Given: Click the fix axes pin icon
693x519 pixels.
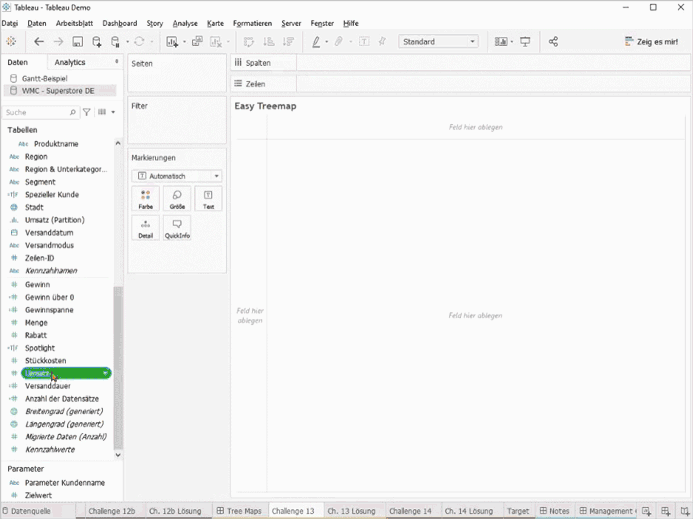Looking at the screenshot, I should tap(382, 42).
